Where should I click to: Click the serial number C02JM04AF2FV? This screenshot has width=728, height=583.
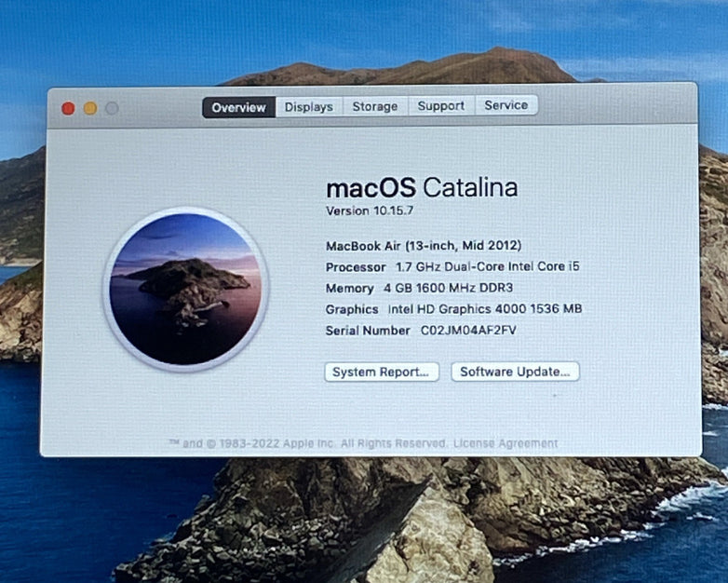[x=468, y=330]
